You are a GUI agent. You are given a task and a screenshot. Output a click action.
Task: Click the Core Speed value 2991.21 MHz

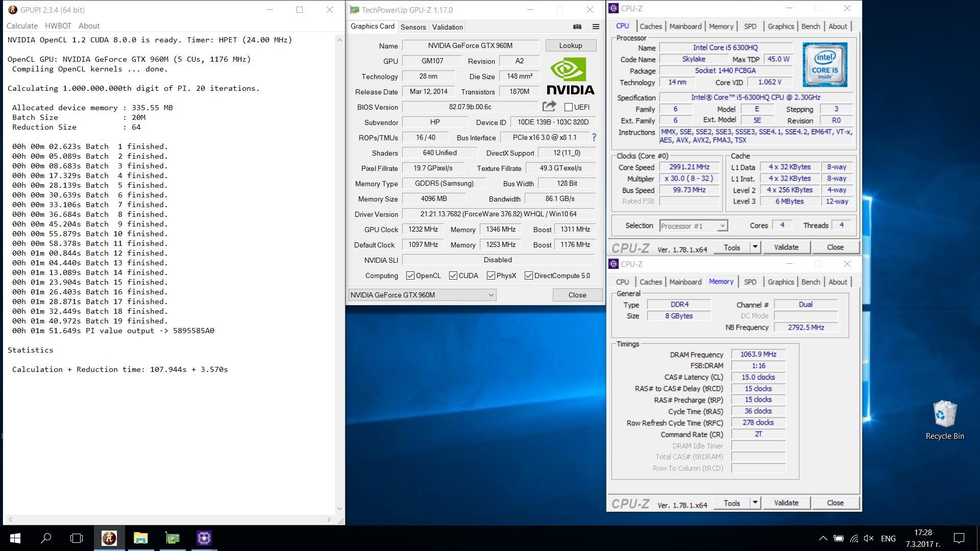689,167
